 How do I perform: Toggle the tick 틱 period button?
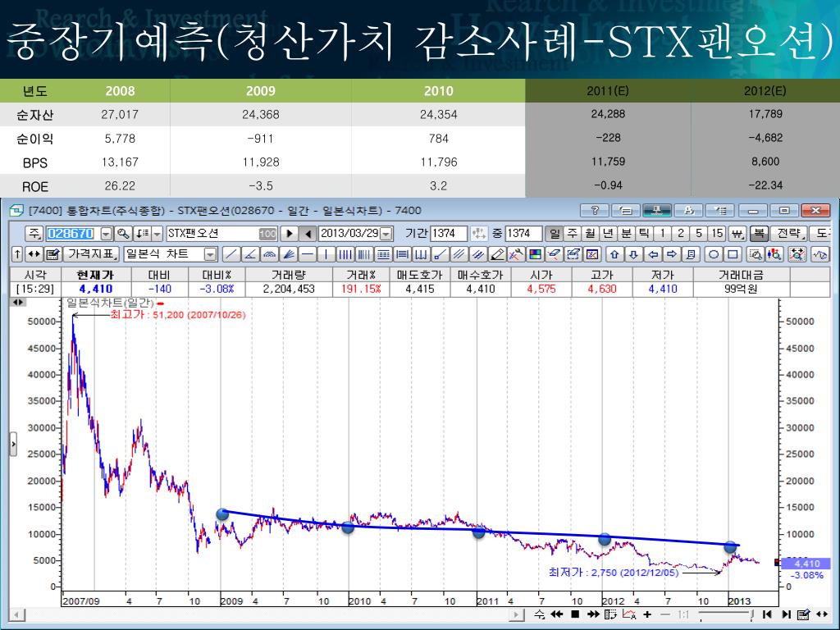643,234
